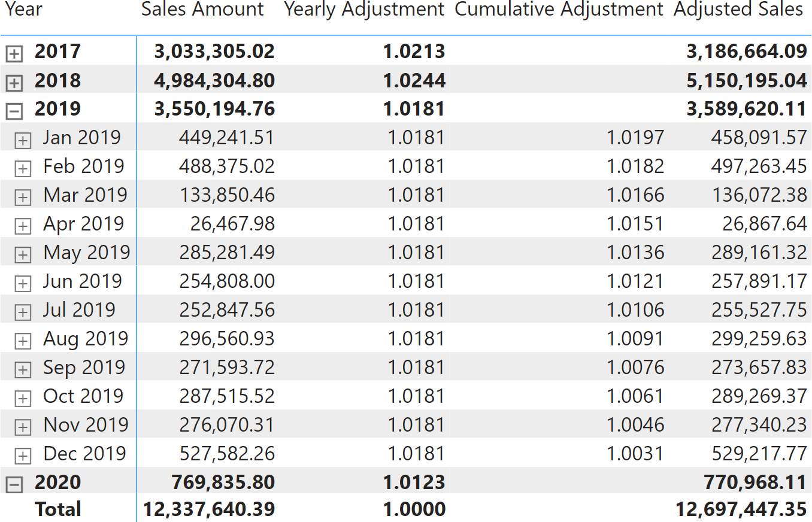Click the 136,072.38 adjusted sales cell
This screenshot has width=812, height=522.
point(759,195)
